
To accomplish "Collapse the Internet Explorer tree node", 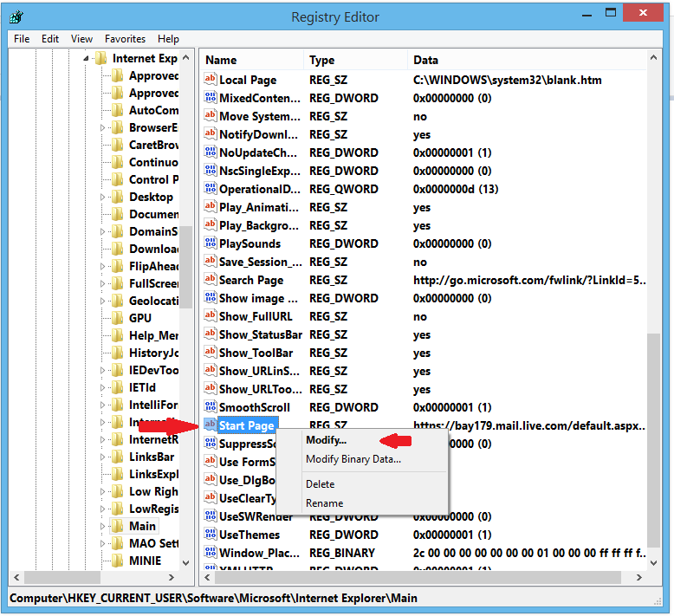I will pos(86,58).
